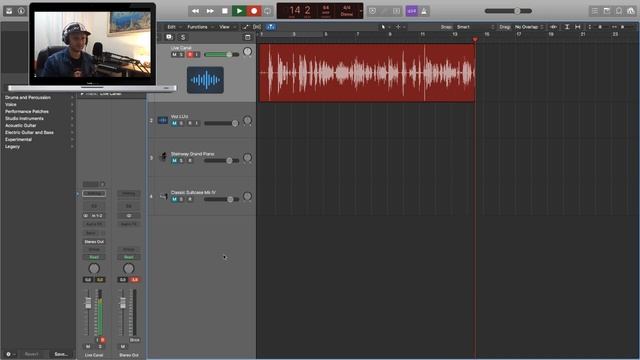Select the red audio region on Live Canal
The height and width of the screenshot is (360, 640).
367,73
